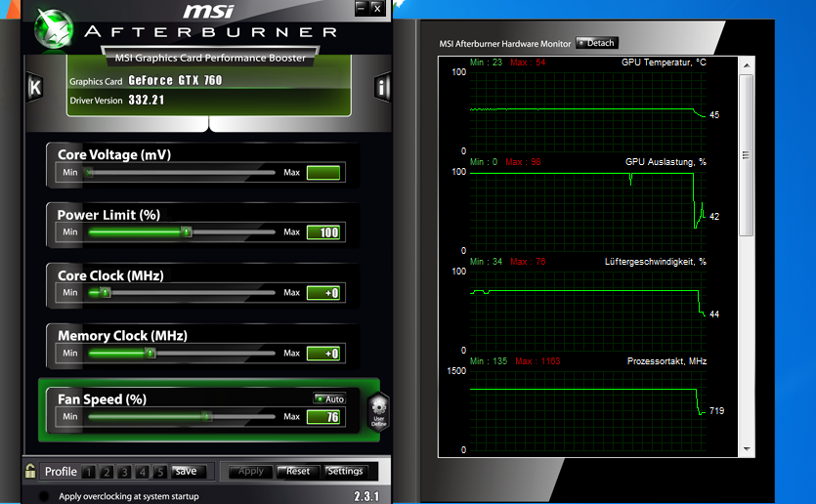This screenshot has width=816, height=504.
Task: Click the GPU Auslastung graph
Action: click(588, 211)
